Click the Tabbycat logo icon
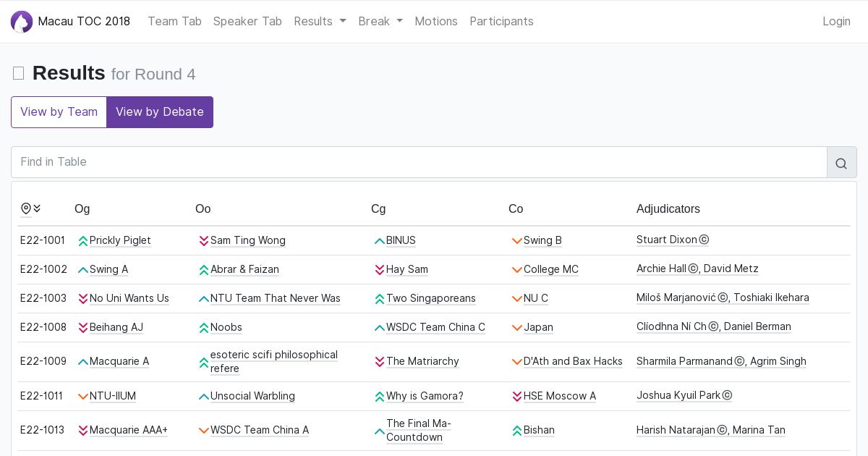The width and height of the screenshot is (868, 456). click(22, 22)
